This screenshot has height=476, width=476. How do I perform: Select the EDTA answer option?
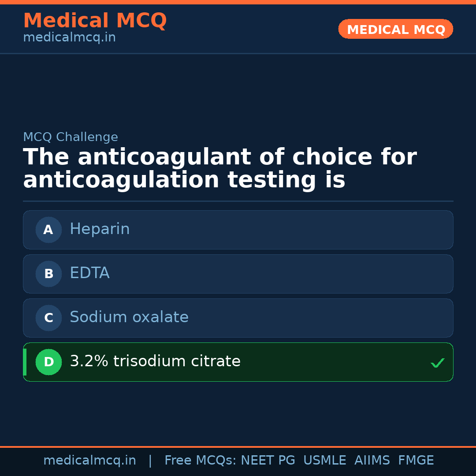tap(238, 274)
